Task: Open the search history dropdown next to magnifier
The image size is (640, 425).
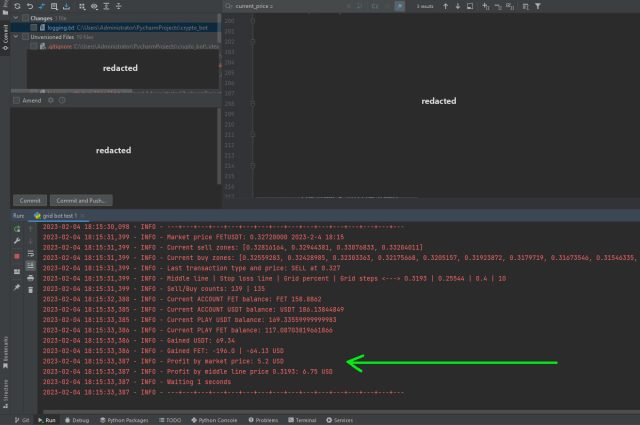Action: [x=229, y=6]
